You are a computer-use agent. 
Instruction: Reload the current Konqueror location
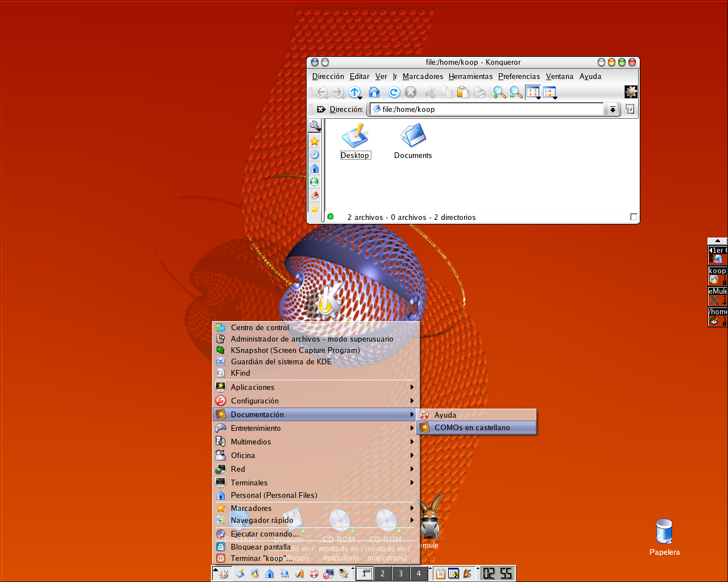(x=394, y=92)
